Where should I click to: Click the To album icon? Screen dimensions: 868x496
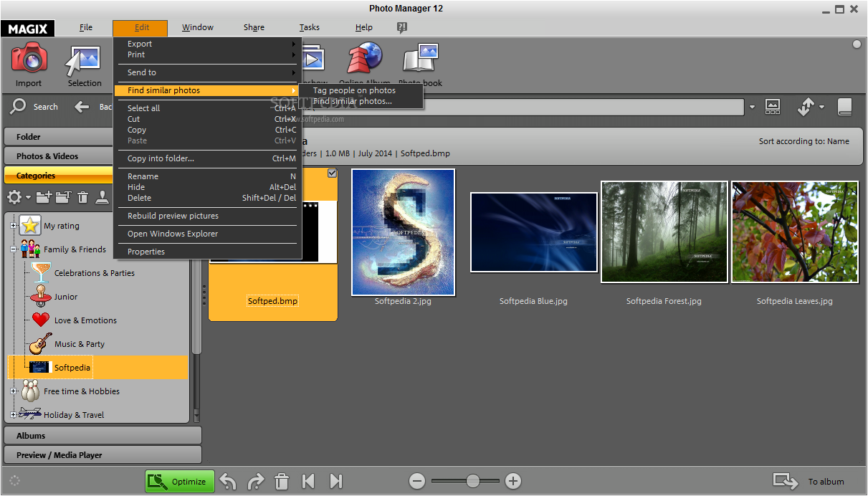point(786,481)
